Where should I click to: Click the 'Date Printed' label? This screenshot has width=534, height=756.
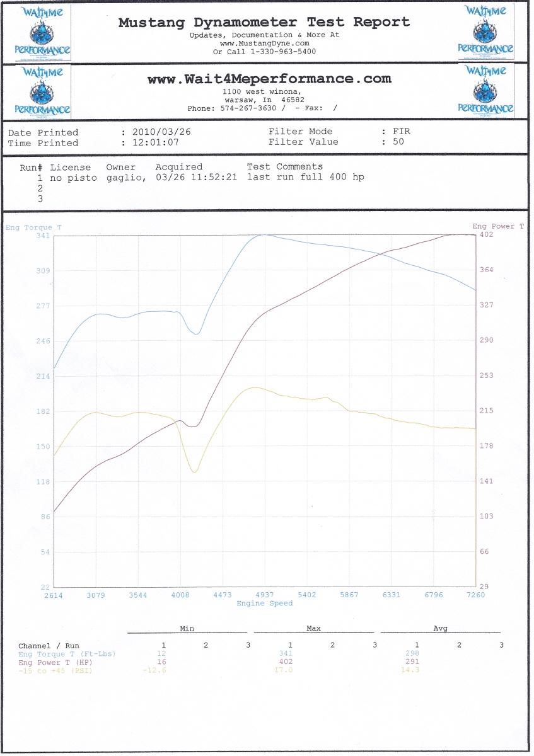44,133
